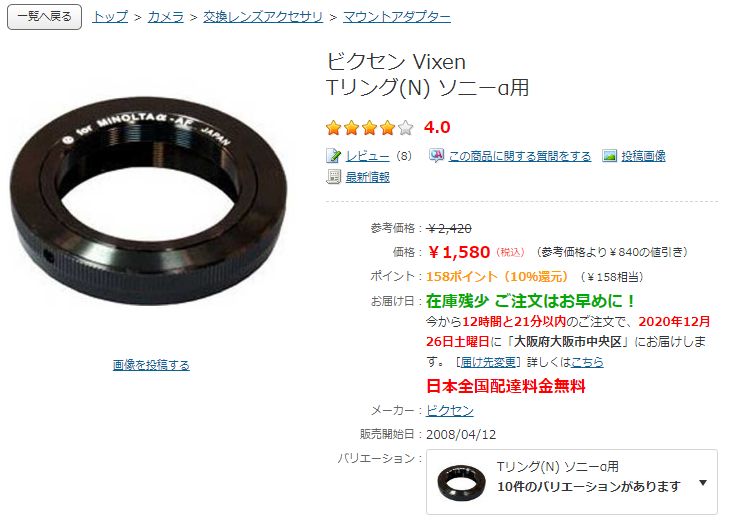Open the 10件のバリエーション selection box

(x=572, y=482)
